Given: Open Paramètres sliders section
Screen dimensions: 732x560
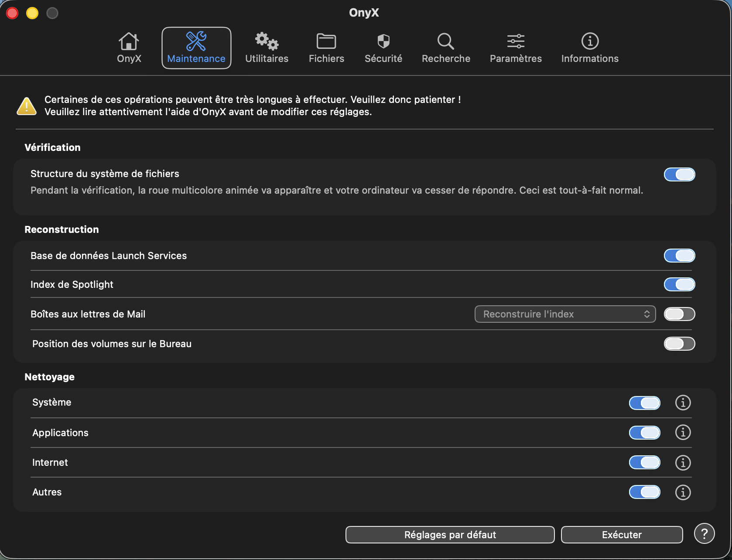Looking at the screenshot, I should [x=516, y=48].
